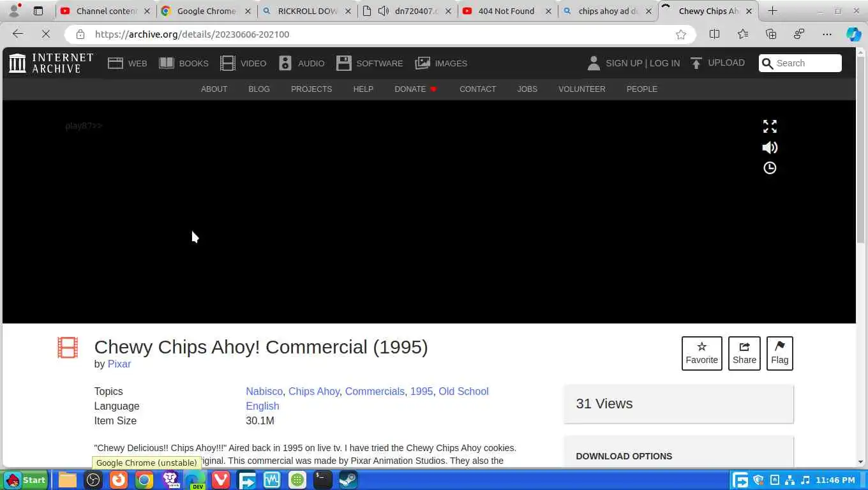Click SIGN UP link
Screen dimensions: 868x490
click(624, 63)
